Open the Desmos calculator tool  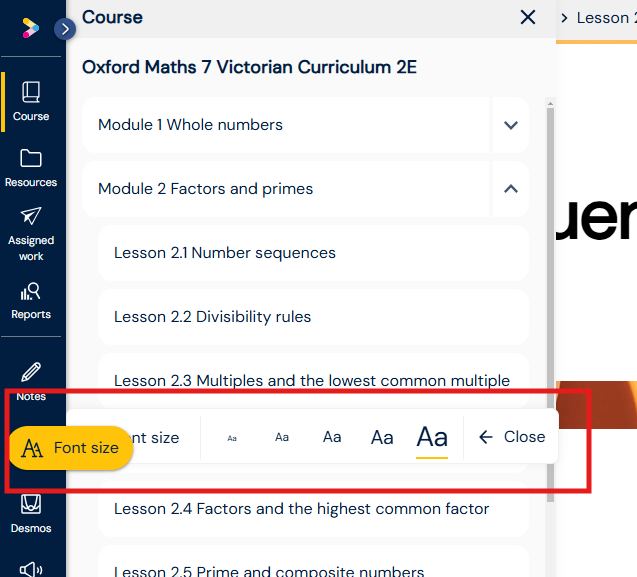[31, 514]
